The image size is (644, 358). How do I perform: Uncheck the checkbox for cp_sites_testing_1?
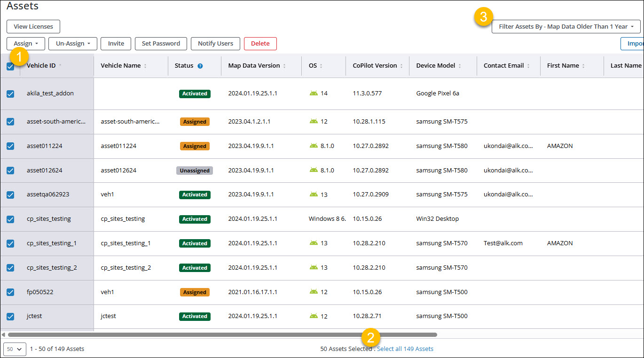point(10,243)
